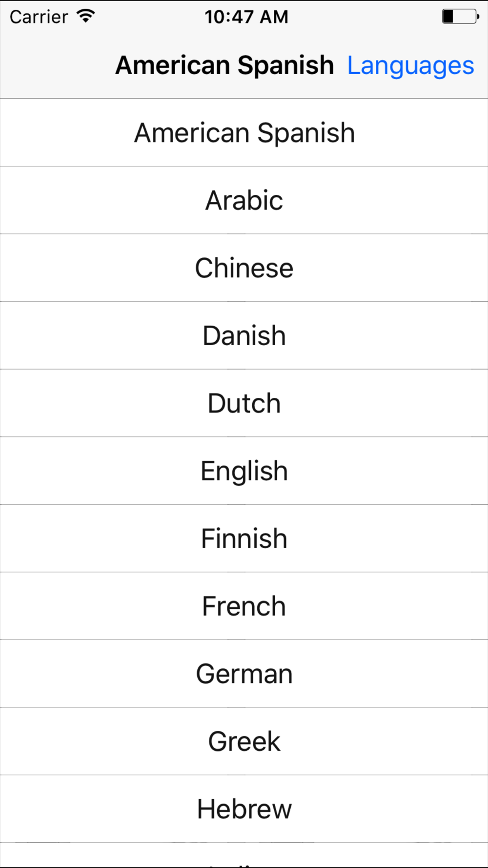Pick French as the language
488x868 pixels.
pyautogui.click(x=244, y=606)
